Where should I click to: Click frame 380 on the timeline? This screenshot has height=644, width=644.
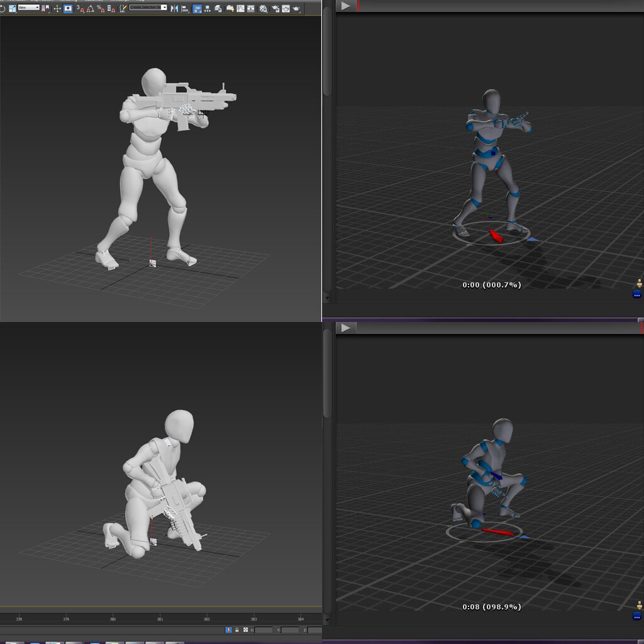[112, 618]
